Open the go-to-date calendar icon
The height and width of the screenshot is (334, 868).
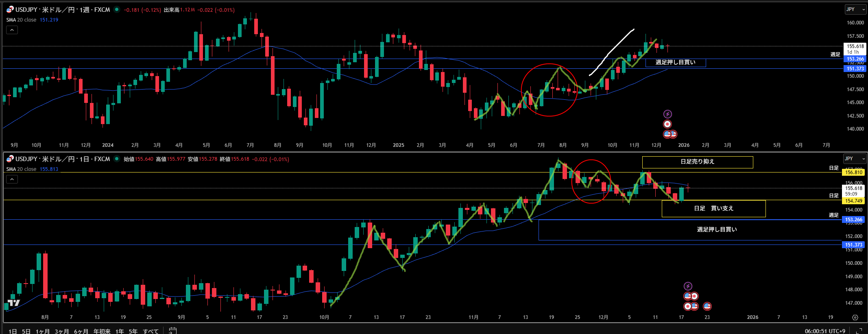coord(172,331)
